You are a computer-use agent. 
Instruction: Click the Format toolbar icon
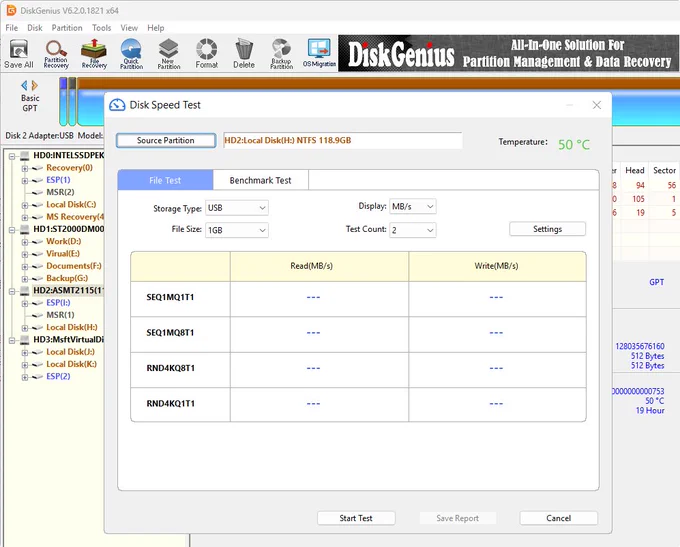tap(206, 54)
